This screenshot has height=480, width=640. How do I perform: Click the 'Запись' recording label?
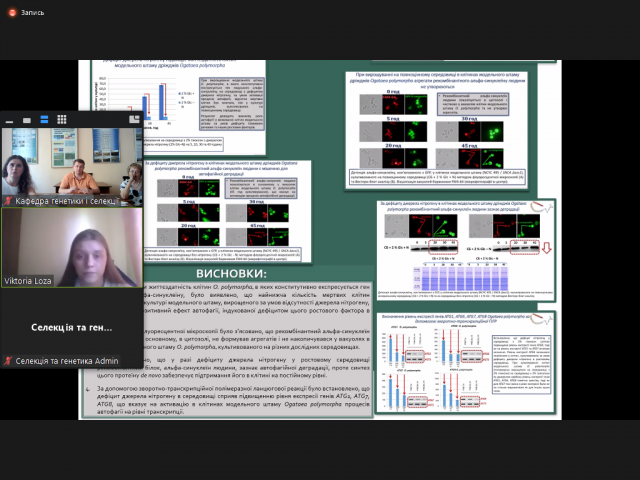[x=32, y=13]
